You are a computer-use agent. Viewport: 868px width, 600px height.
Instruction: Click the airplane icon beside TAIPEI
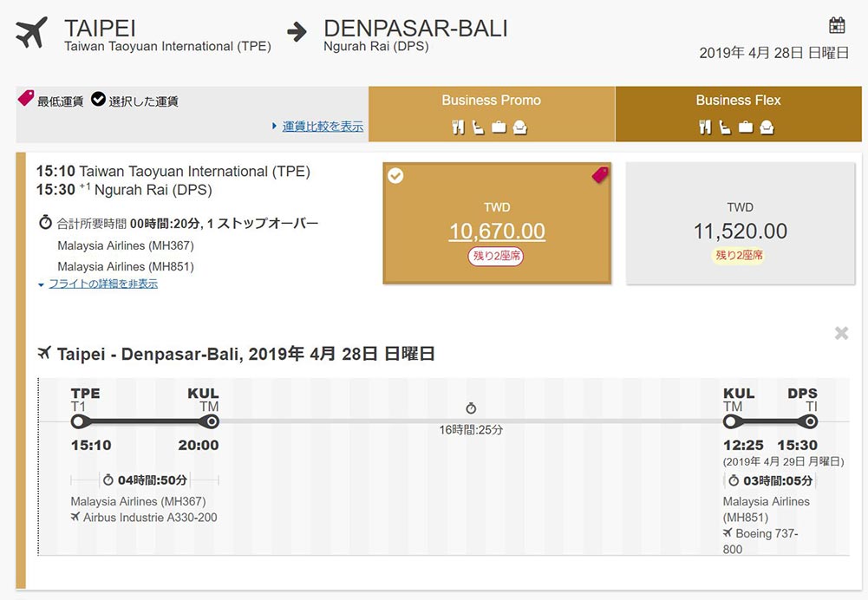pos(31,33)
